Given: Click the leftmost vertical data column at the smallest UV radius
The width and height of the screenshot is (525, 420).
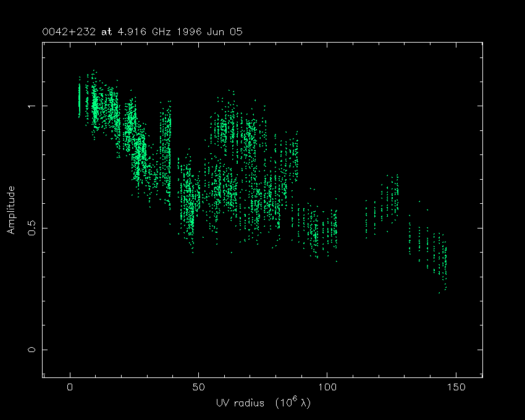Looking at the screenshot, I should 79,99.
